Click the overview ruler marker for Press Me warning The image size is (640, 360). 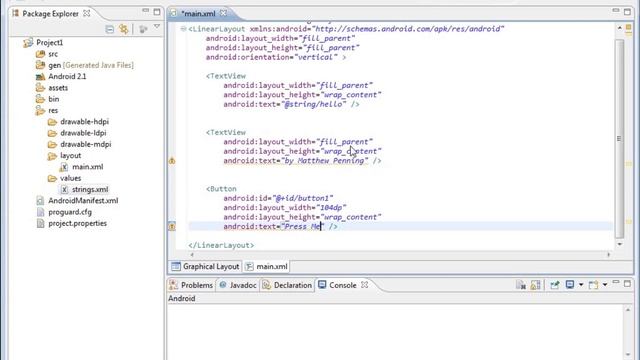(x=629, y=221)
